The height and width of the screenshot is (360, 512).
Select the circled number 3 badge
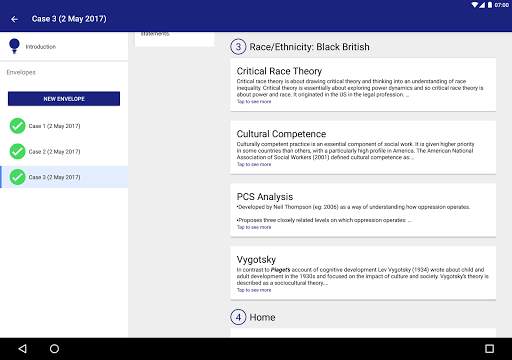(x=238, y=47)
